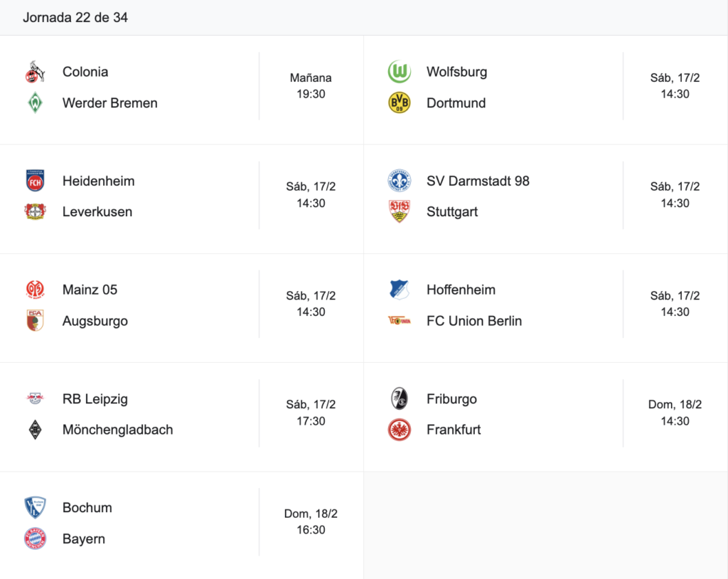Open the Bochum vs Bayern match time

coord(311,522)
